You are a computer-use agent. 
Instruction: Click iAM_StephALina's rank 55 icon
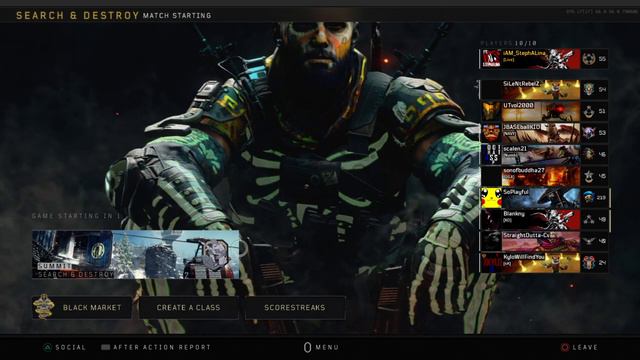click(588, 59)
